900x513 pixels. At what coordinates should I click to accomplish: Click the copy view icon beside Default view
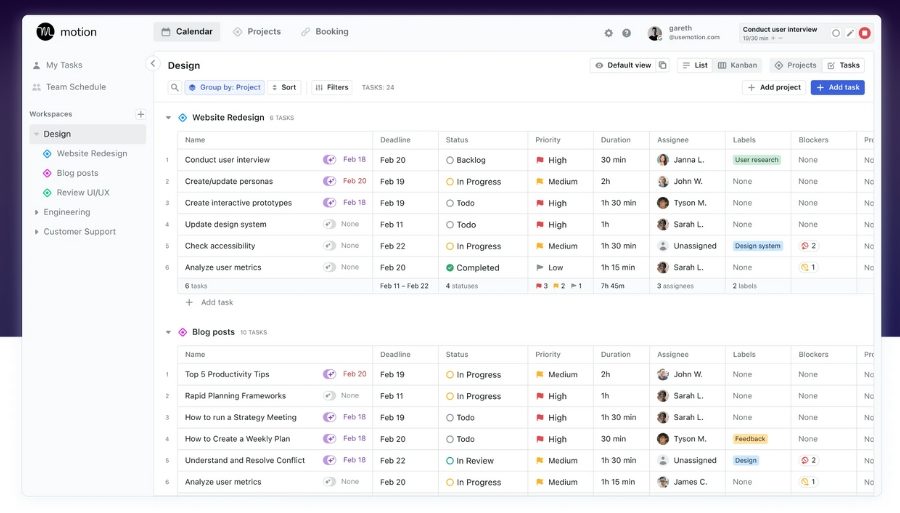point(662,65)
